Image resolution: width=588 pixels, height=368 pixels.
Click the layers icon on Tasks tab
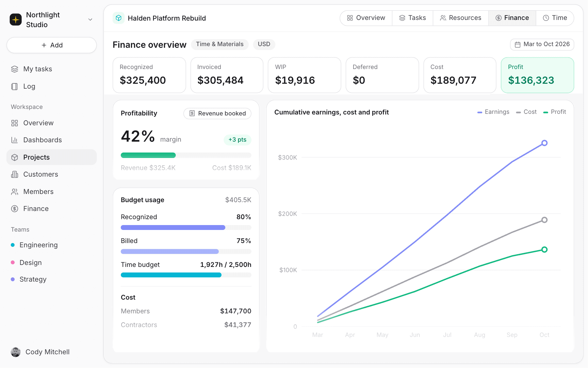click(x=402, y=18)
